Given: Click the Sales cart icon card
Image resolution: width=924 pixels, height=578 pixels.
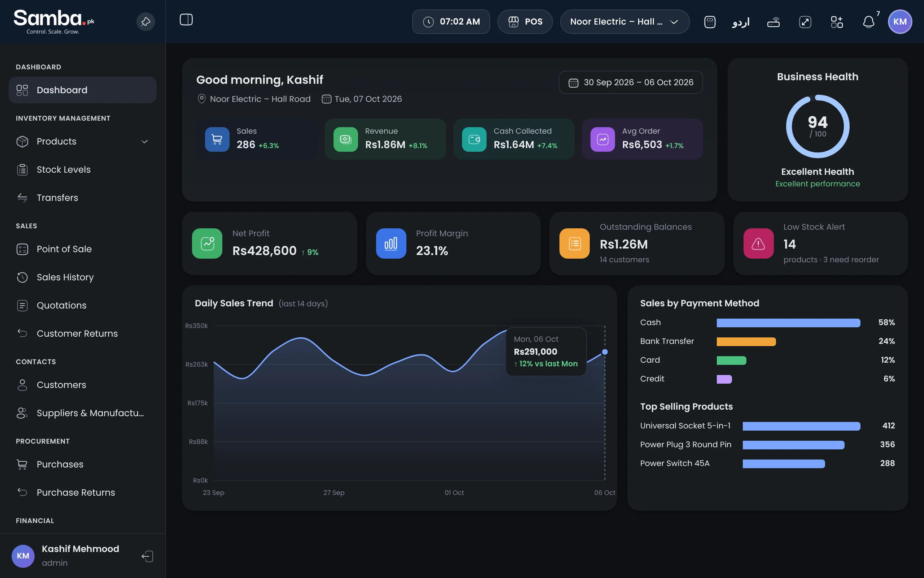Looking at the screenshot, I should 217,139.
